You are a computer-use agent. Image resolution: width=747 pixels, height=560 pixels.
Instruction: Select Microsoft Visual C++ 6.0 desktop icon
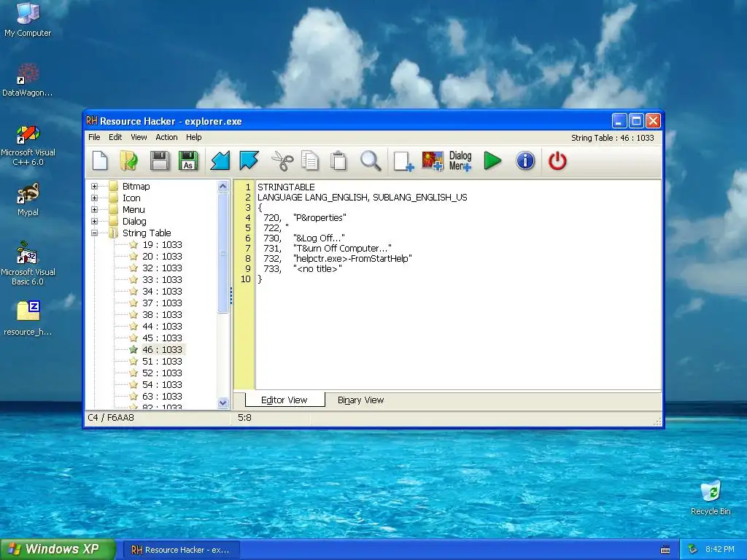click(x=28, y=146)
